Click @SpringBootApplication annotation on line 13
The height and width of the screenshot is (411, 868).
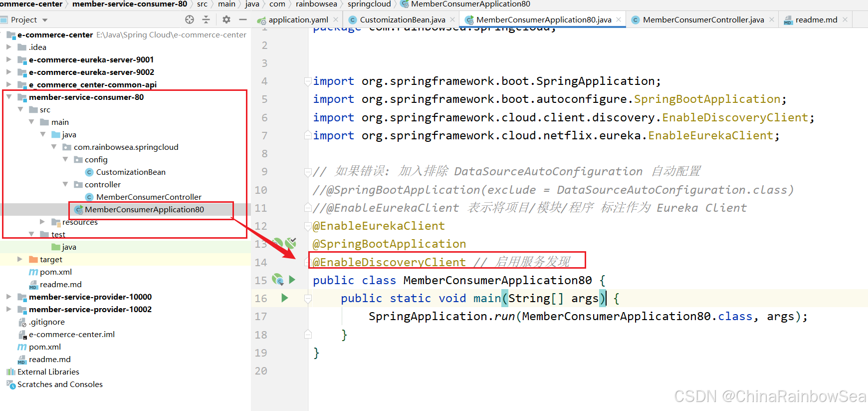(x=389, y=244)
